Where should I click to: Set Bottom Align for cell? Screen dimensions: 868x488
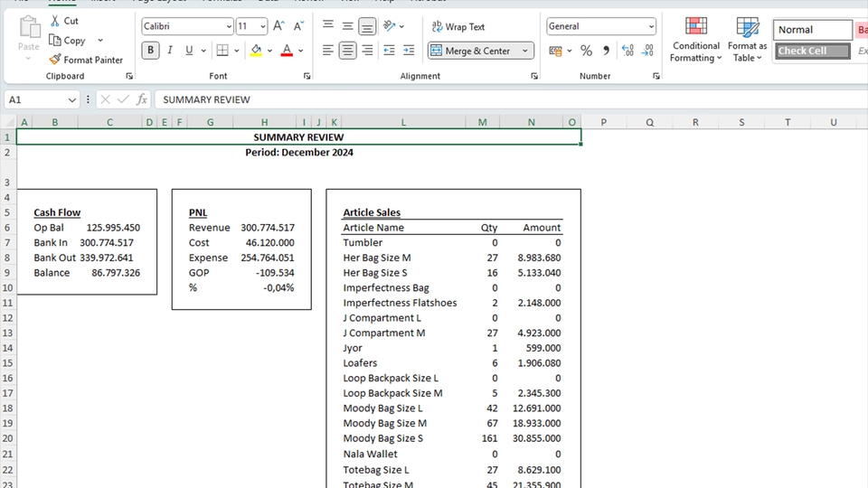point(367,26)
